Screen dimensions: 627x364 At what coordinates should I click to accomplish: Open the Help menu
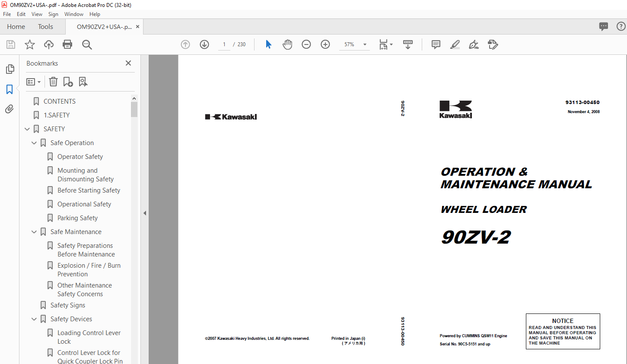[95, 14]
